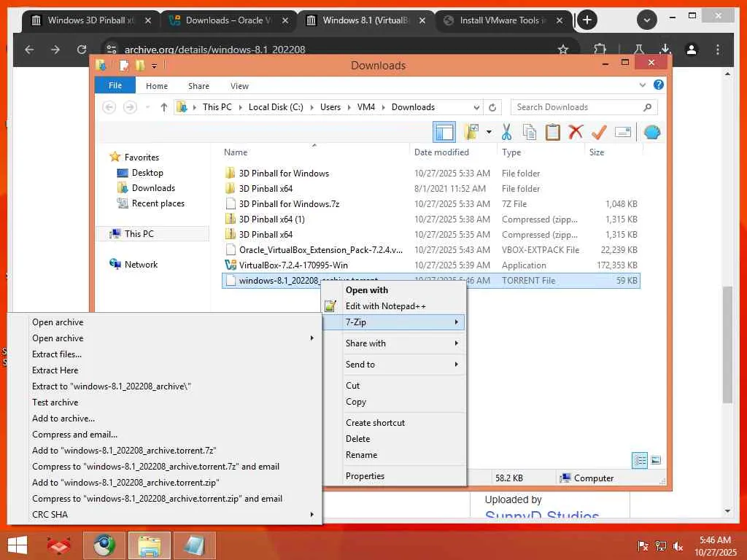Choose Rename in the context menu
747x560 pixels.
click(395, 455)
